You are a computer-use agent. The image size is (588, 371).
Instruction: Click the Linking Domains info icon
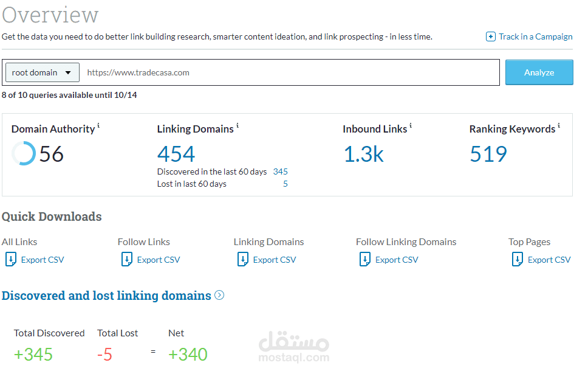pyautogui.click(x=238, y=126)
